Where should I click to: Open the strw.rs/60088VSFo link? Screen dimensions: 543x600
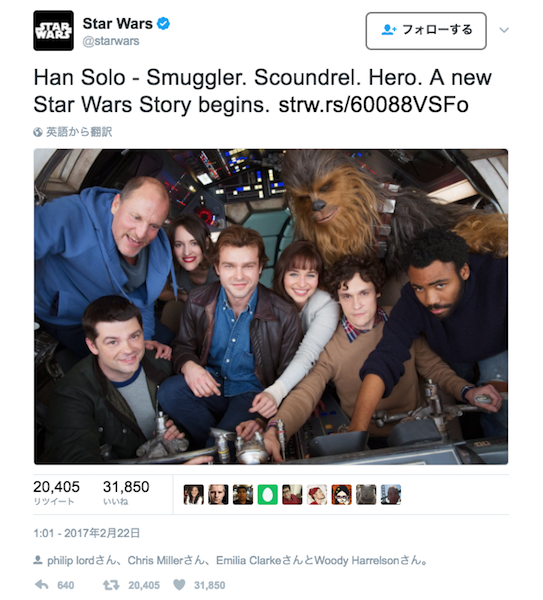(373, 105)
